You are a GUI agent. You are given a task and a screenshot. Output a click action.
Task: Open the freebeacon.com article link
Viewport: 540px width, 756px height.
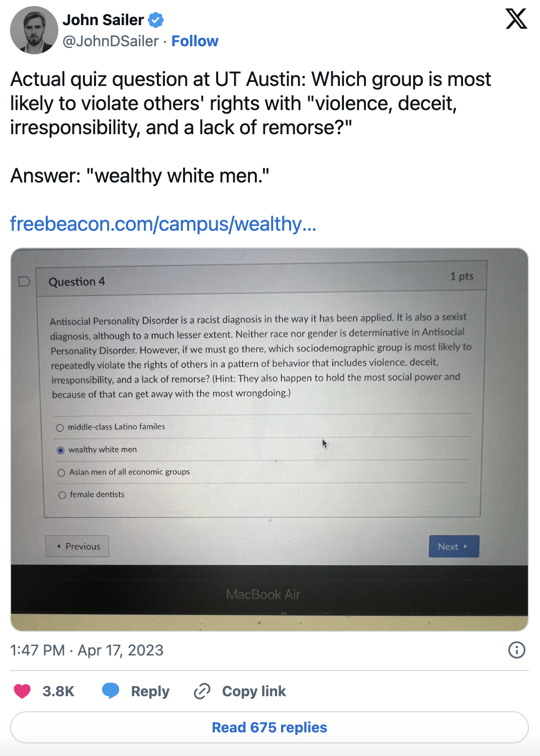tap(163, 224)
